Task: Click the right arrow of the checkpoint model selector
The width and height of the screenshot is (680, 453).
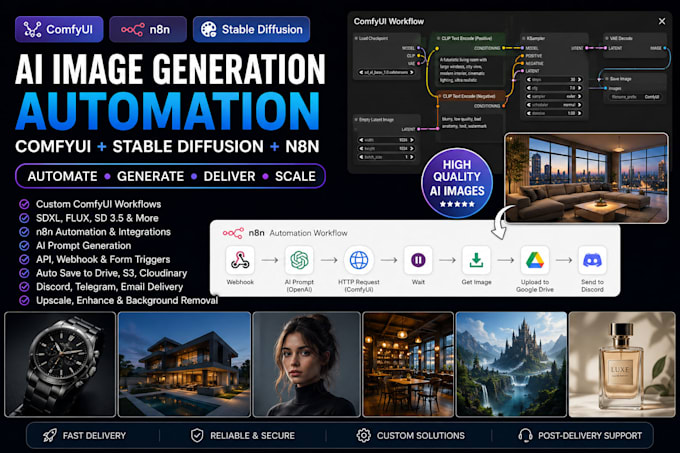Action: 412,72
